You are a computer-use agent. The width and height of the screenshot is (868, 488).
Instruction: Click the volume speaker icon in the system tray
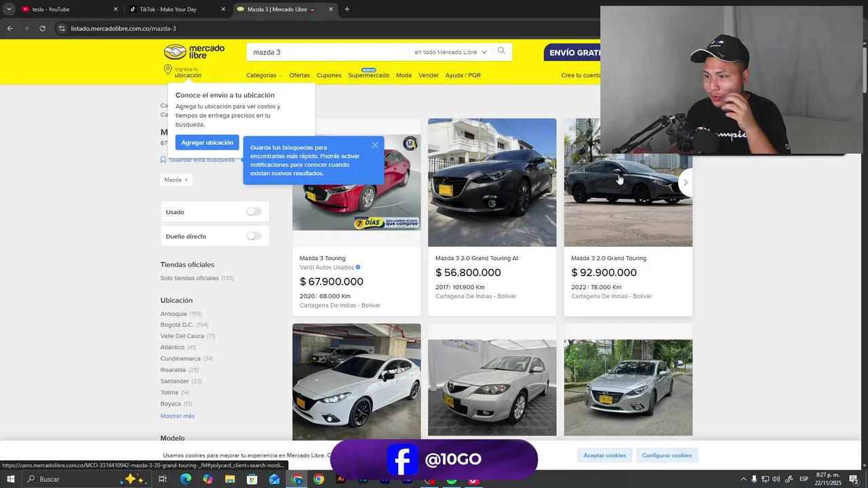click(x=776, y=479)
